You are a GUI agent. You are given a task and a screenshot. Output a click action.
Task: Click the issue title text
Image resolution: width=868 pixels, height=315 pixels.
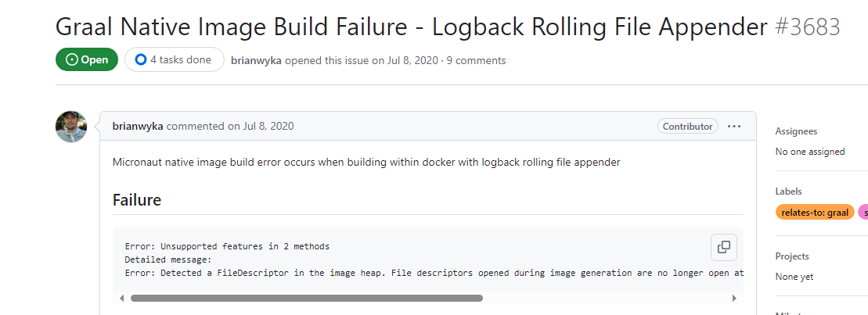[412, 27]
